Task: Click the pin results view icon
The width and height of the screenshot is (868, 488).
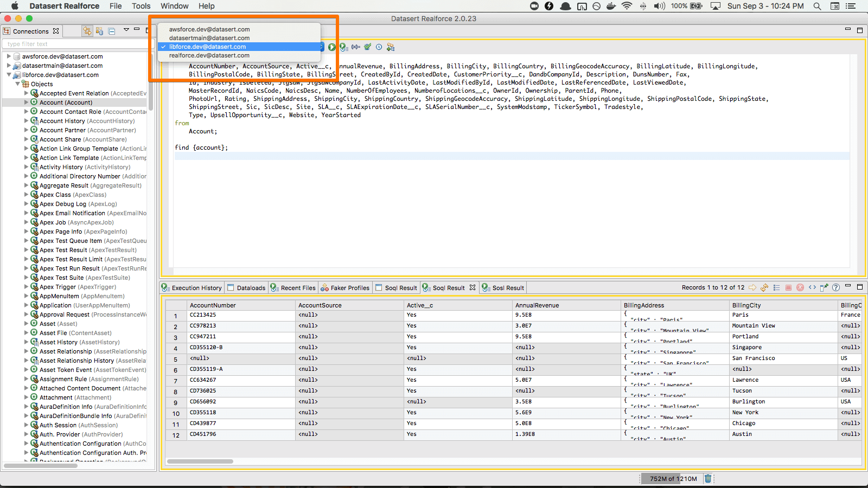Action: click(x=824, y=287)
